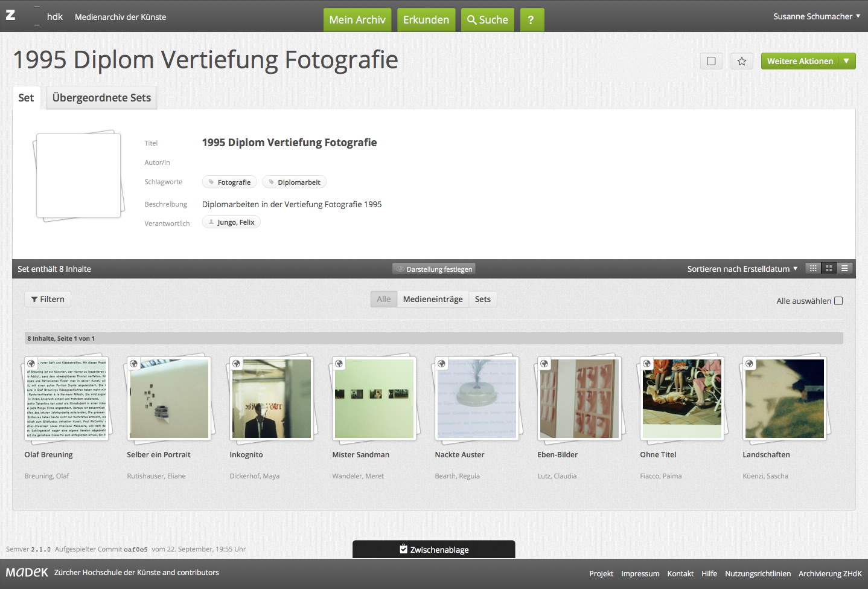The height and width of the screenshot is (589, 868).
Task: Switch to the list view layout
Action: (844, 268)
